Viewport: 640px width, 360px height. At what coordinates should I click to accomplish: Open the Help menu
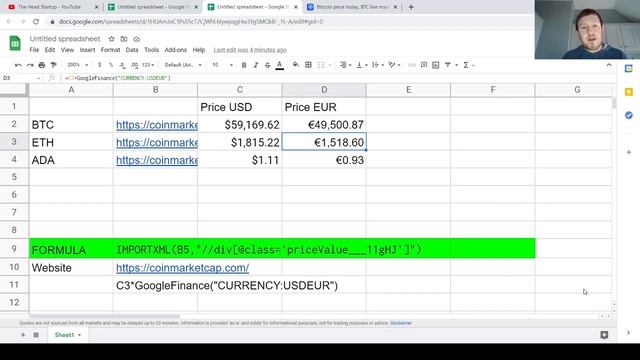point(199,50)
